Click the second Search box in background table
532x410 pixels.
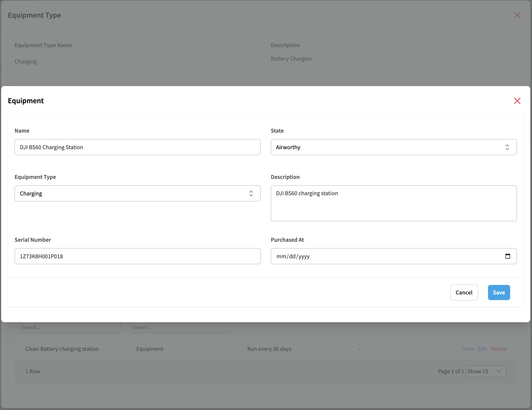click(182, 327)
